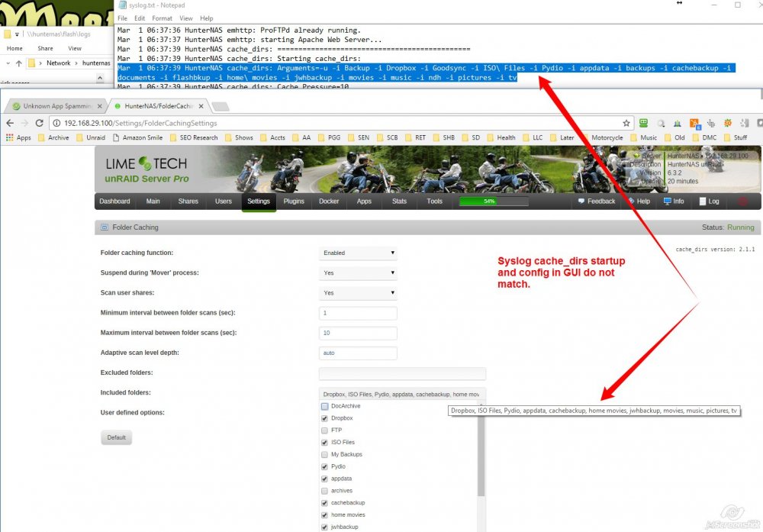Open the unRAID Shares tab
Screen dimensions: 763x532
click(x=188, y=201)
